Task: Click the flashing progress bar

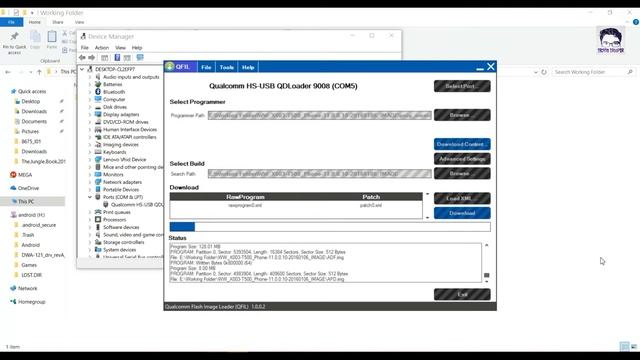Action: (x=330, y=227)
